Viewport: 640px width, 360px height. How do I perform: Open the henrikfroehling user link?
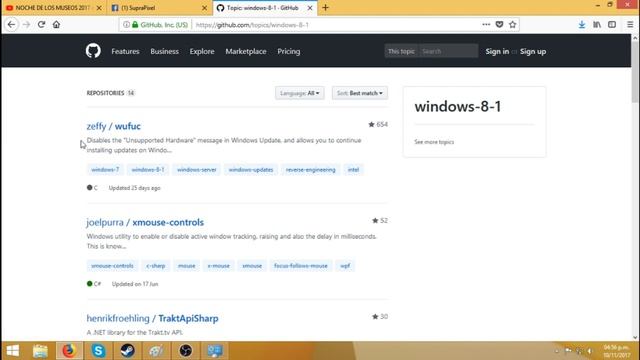point(118,318)
